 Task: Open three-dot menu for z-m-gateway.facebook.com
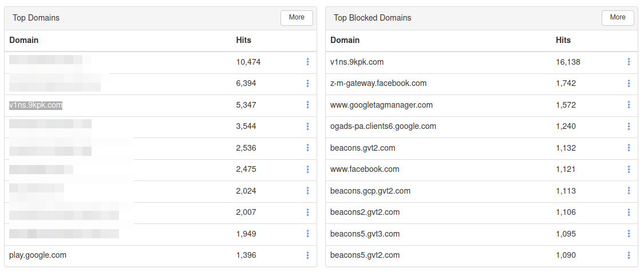(629, 83)
